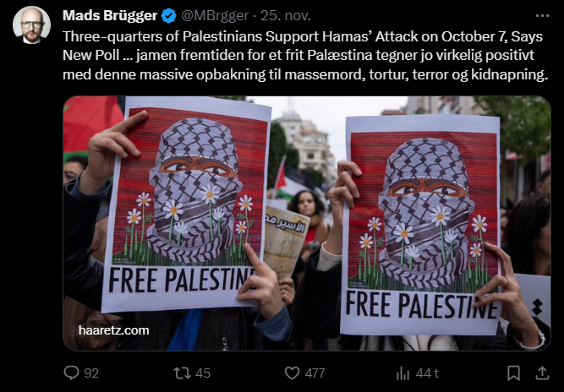Open the haaretz.com article image card
Viewport: 564px width, 392px height.
click(x=307, y=223)
